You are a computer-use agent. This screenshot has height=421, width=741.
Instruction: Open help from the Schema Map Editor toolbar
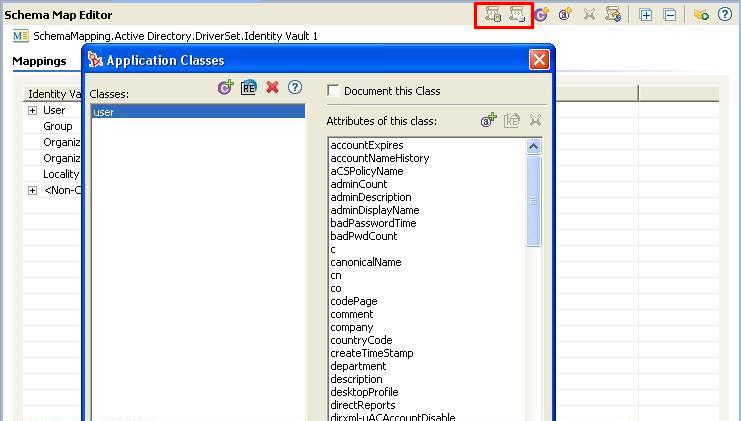725,14
